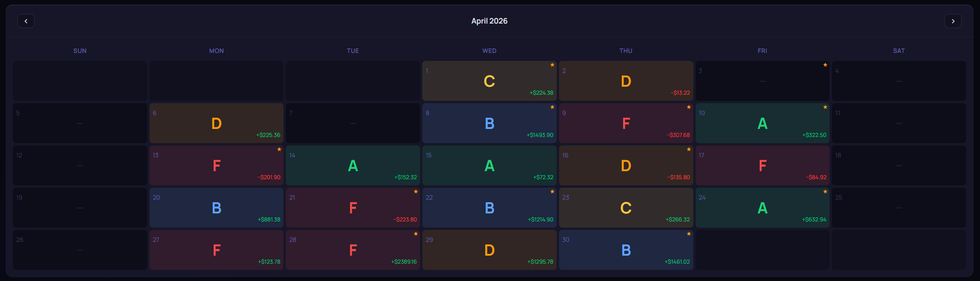Image resolution: width=980 pixels, height=281 pixels.
Task: Click the WED column header
Action: pos(490,51)
